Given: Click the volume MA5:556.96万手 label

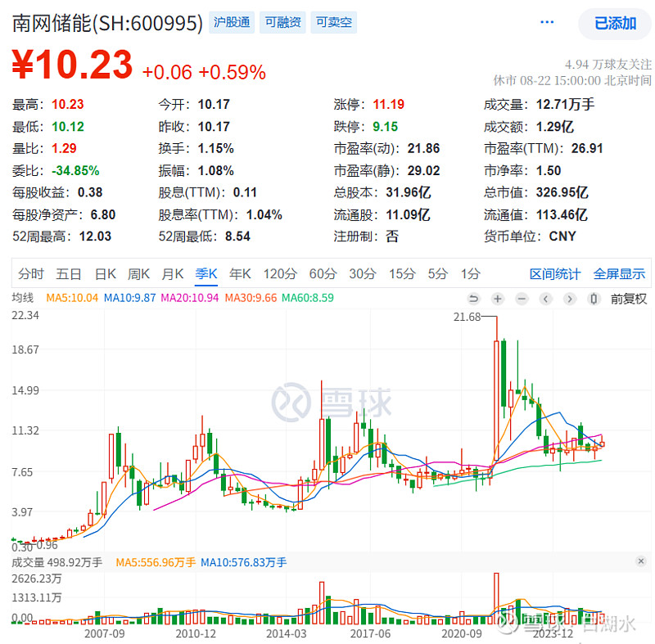Looking at the screenshot, I should 156,562.
